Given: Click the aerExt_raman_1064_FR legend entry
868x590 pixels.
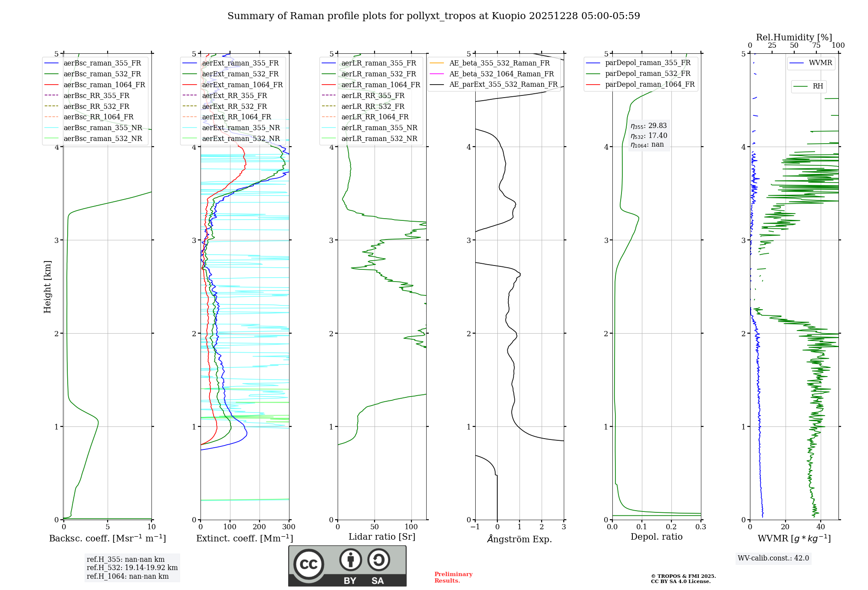Looking at the screenshot, I should click(x=242, y=85).
